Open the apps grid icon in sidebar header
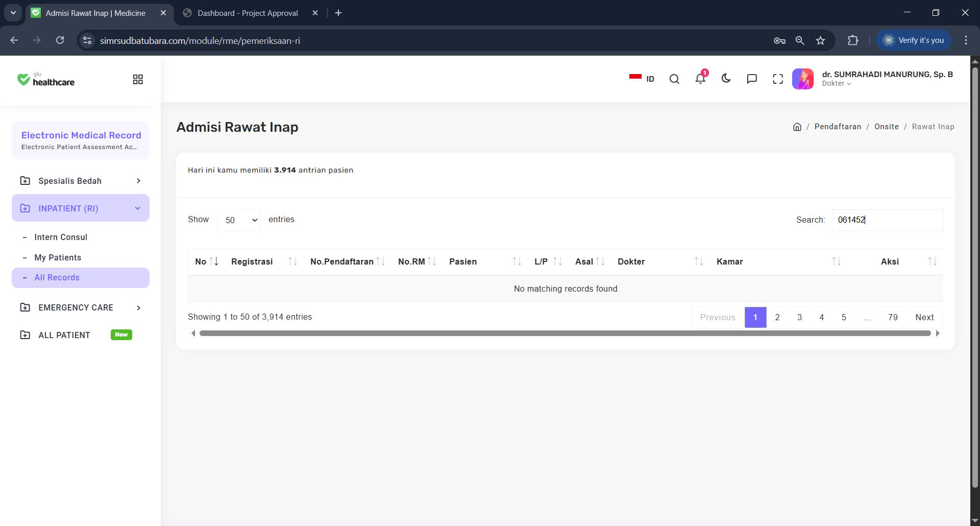The height and width of the screenshot is (526, 980). [138, 79]
